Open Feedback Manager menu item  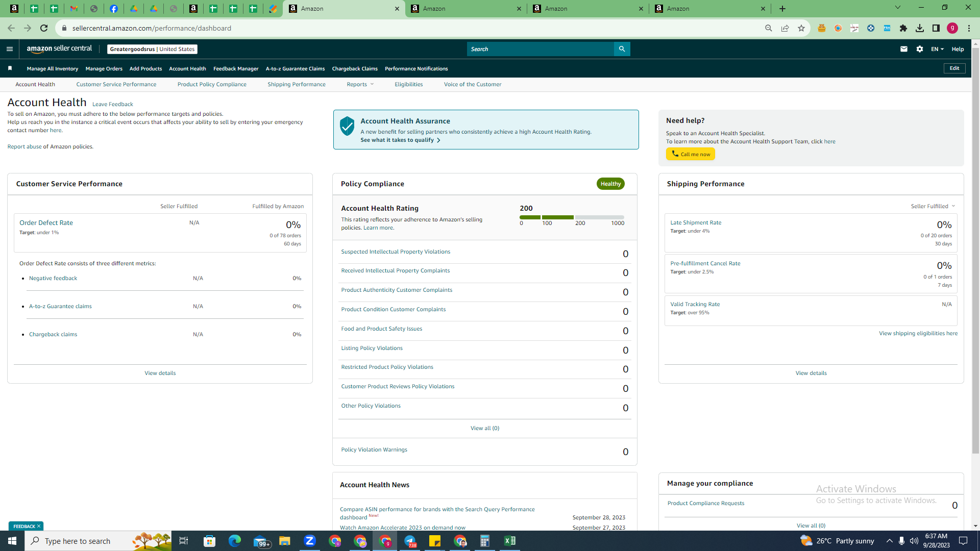pyautogui.click(x=236, y=68)
